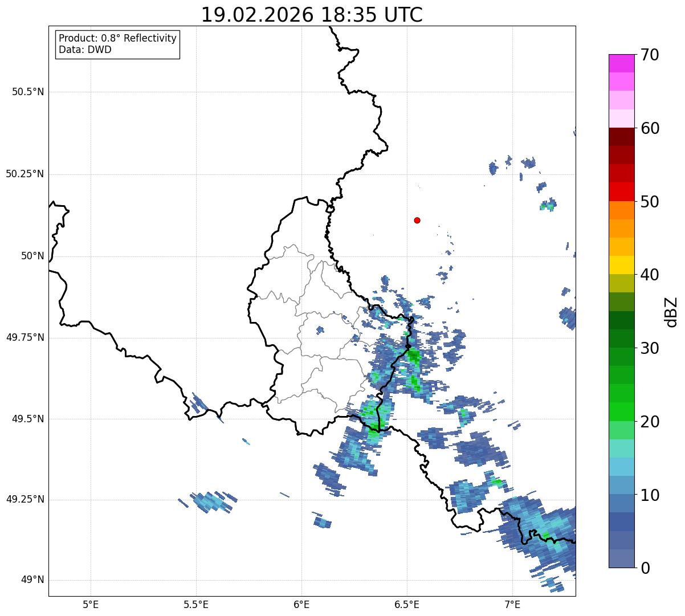This screenshot has height=616, width=685.
Task: Click the red radar site marker
Action: pyautogui.click(x=417, y=220)
